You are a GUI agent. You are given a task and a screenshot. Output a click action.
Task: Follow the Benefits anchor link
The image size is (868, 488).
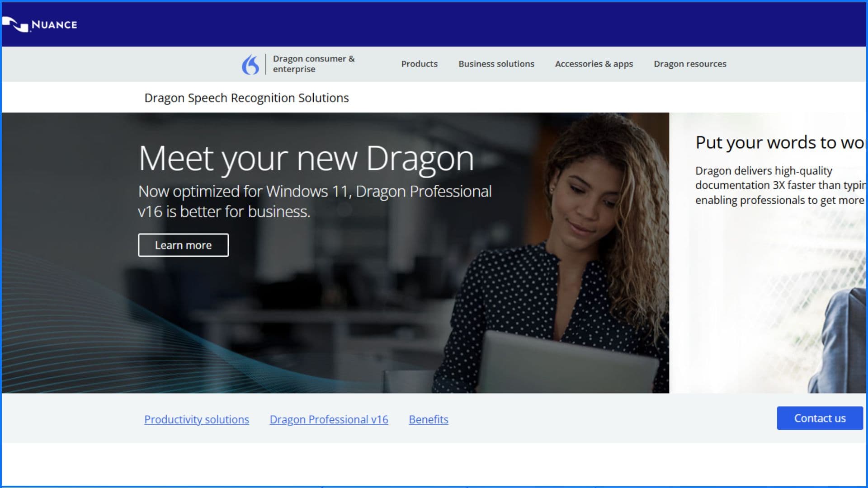point(428,419)
